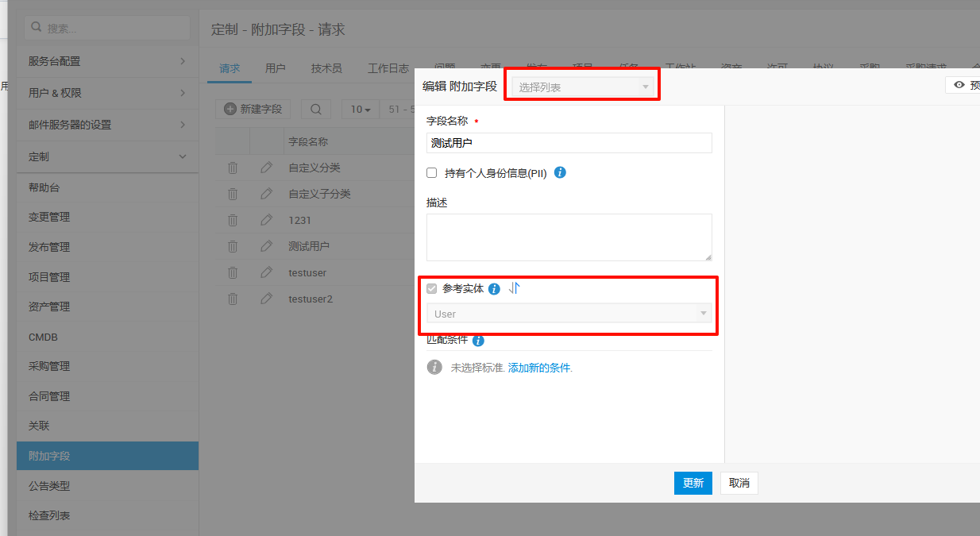980x536 pixels.
Task: Expand the 用户 & 权限 menu
Action: (x=107, y=93)
